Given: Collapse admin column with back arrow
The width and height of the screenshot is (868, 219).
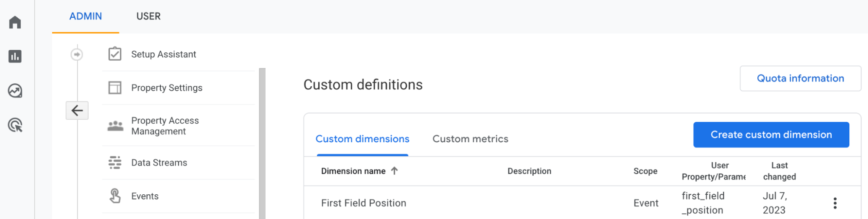Looking at the screenshot, I should 77,111.
